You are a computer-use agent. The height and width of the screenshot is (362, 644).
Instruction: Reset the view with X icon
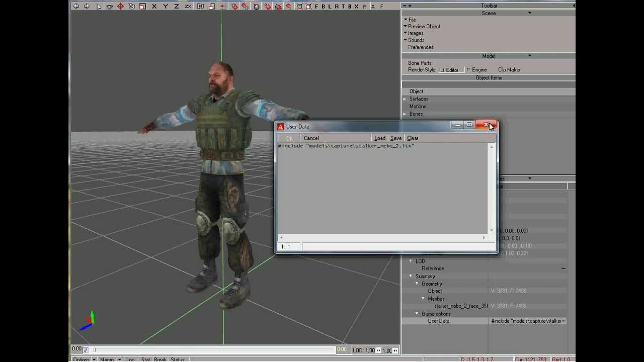pos(356,6)
